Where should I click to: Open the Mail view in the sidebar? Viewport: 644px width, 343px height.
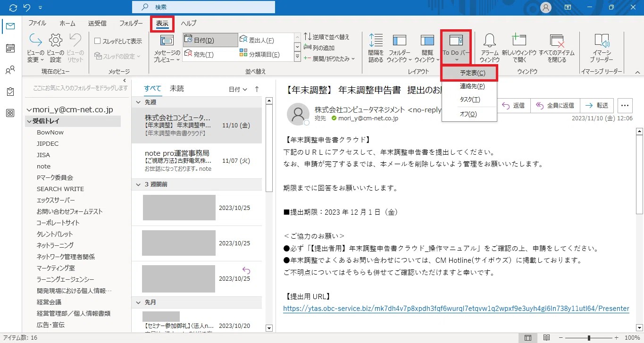10,26
